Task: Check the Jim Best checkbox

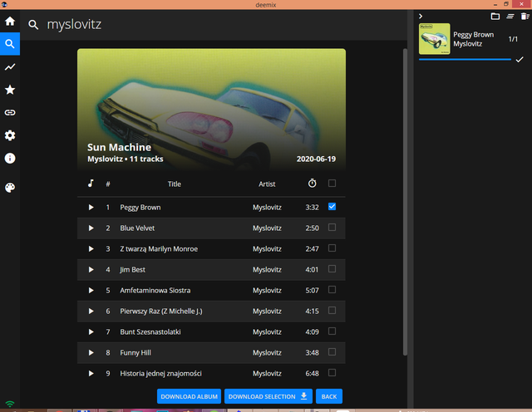Action: (332, 268)
